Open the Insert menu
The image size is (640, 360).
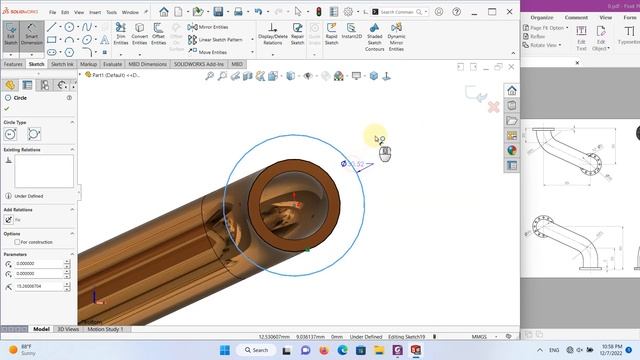(x=95, y=12)
